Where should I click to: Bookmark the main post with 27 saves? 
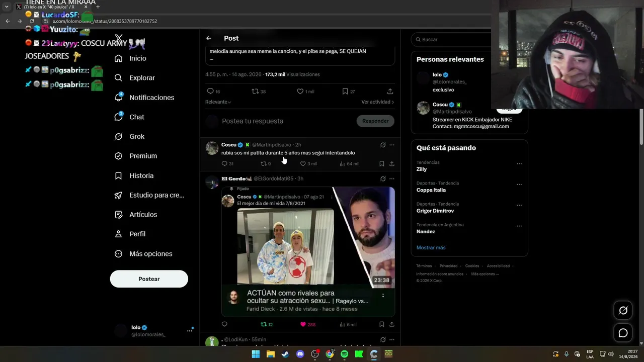[349, 92]
